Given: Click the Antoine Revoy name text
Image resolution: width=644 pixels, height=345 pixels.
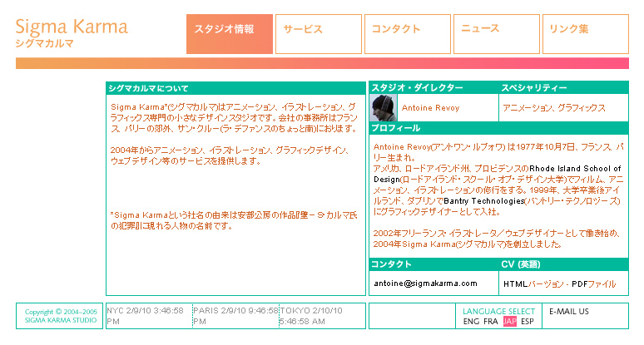Looking at the screenshot, I should pyautogui.click(x=429, y=108).
